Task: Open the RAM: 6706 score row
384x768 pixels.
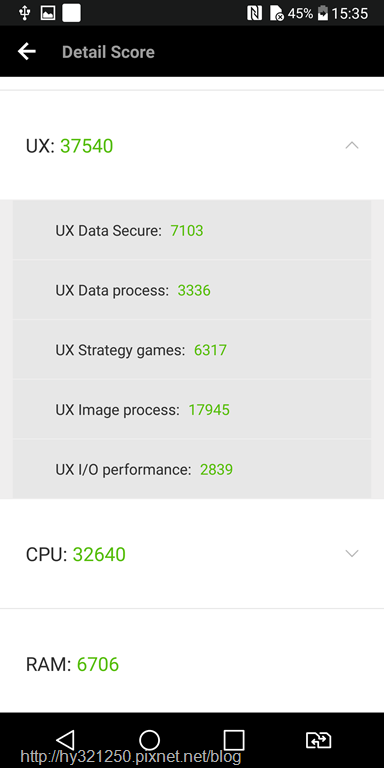Action: 192,664
